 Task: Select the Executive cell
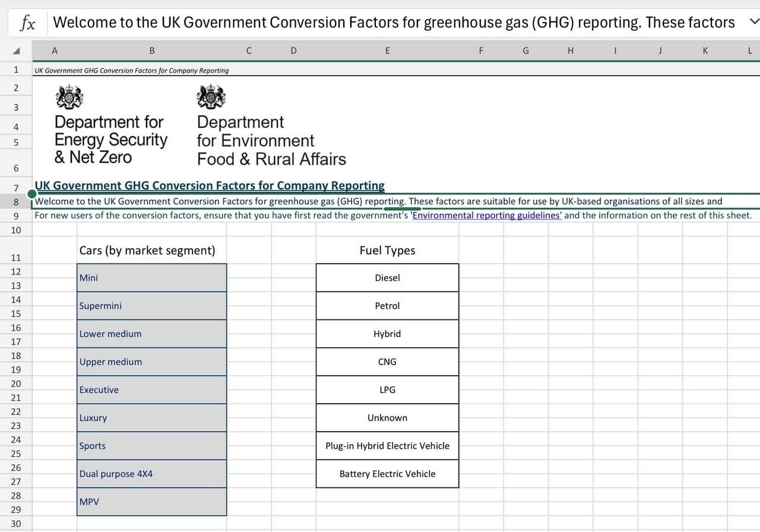click(152, 389)
